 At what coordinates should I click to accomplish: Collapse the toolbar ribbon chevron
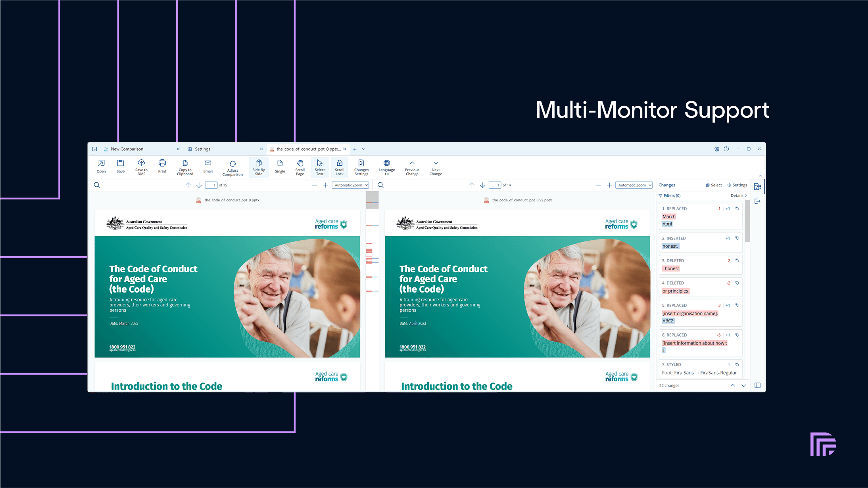click(760, 176)
